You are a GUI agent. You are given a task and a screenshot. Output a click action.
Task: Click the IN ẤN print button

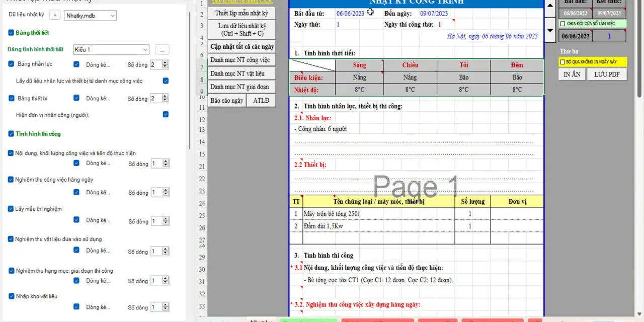[572, 74]
